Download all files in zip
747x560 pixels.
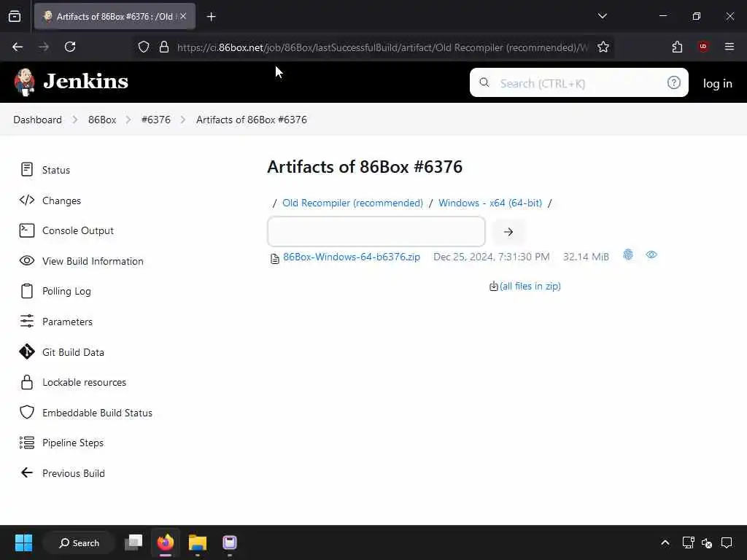pos(530,286)
